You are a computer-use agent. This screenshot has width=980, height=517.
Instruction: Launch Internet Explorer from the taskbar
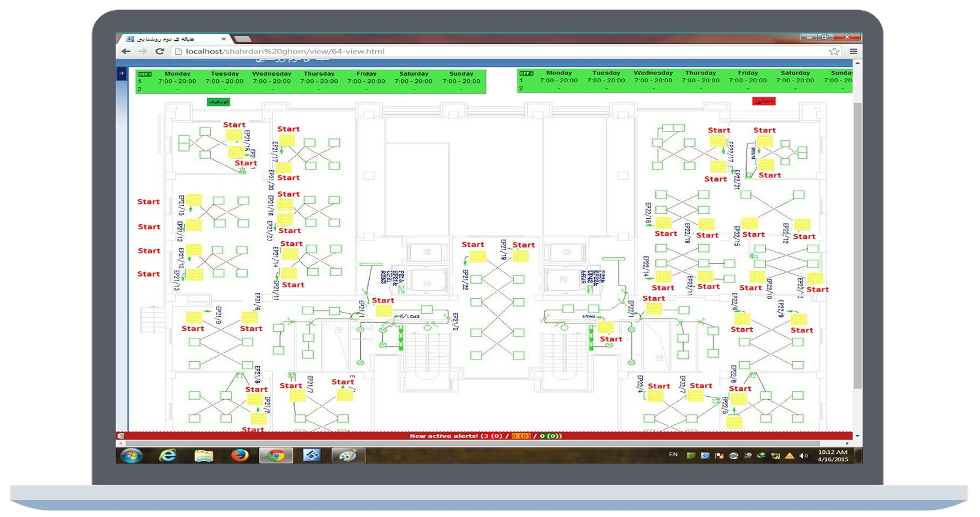click(x=168, y=456)
